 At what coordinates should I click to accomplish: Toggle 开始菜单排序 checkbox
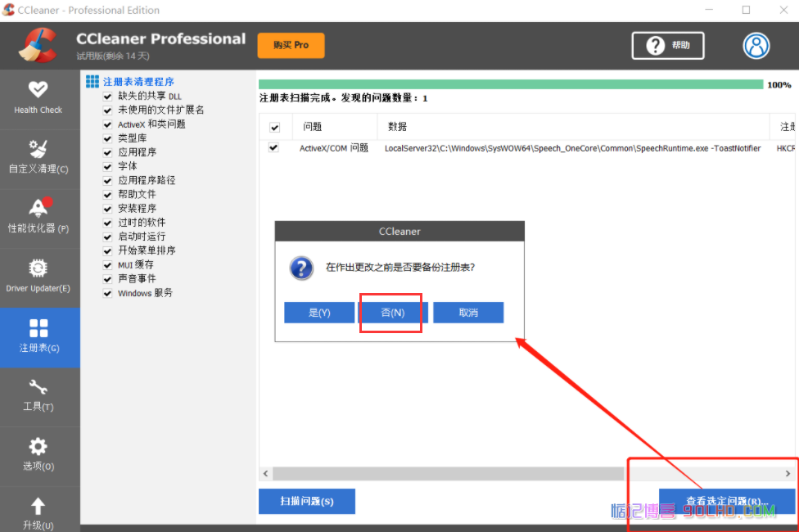point(107,250)
